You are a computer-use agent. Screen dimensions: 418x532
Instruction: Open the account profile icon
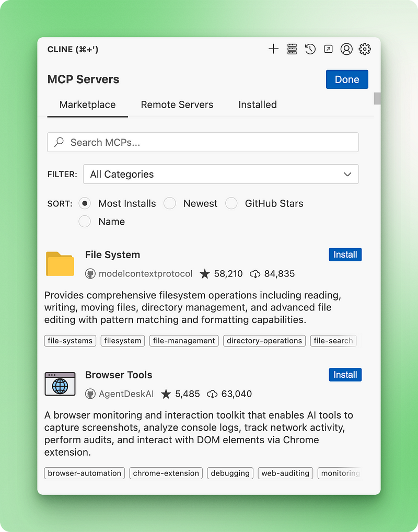click(x=346, y=49)
